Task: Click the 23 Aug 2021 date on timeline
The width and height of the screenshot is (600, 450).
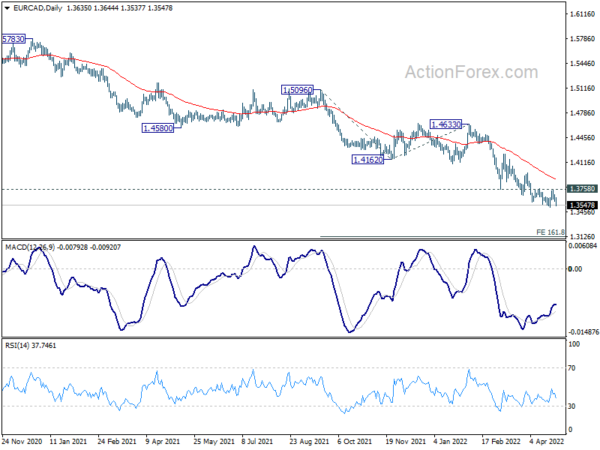Action: 309,441
